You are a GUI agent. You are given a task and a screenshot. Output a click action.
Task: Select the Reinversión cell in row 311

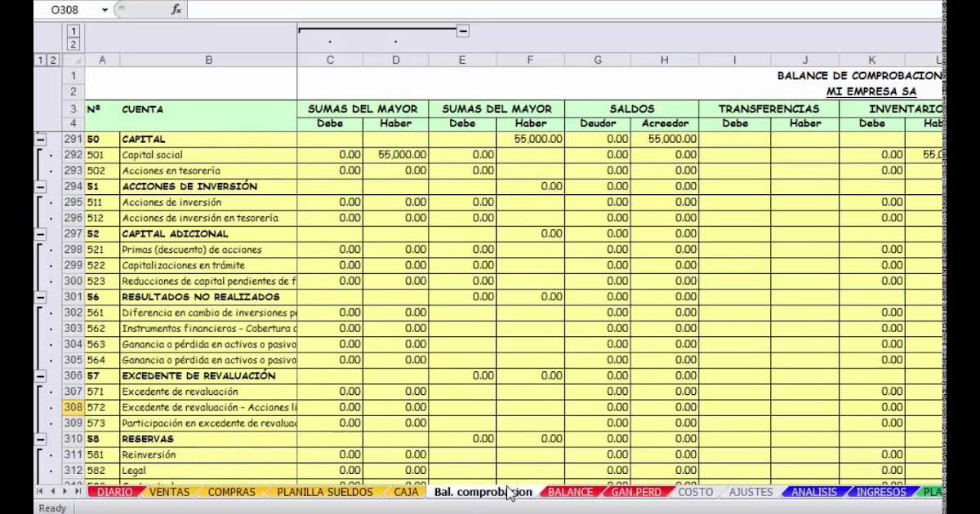(208, 454)
